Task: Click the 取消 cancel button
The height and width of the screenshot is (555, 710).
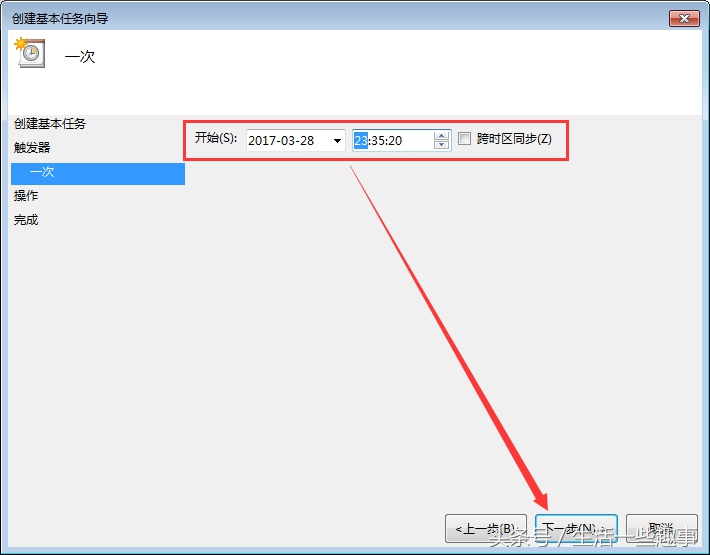Action: point(662,528)
